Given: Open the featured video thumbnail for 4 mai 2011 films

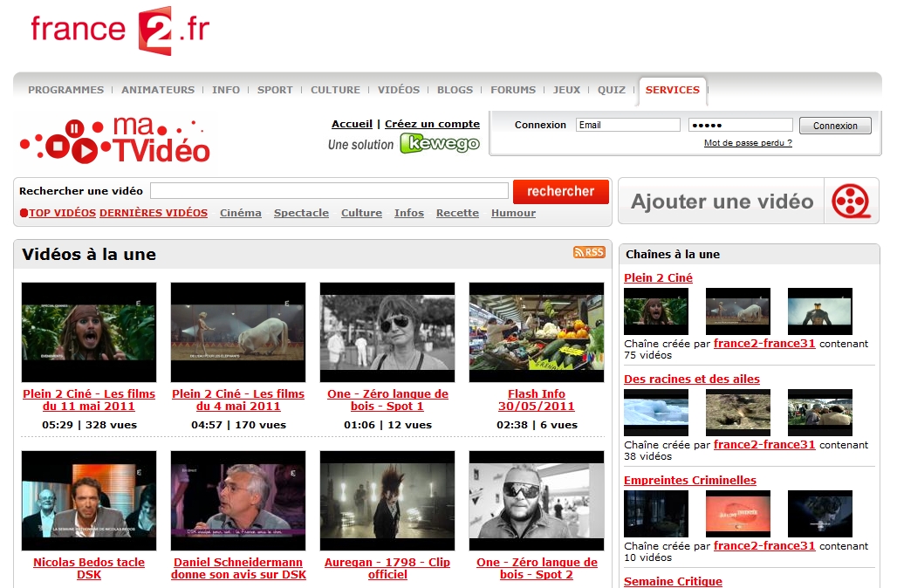Looking at the screenshot, I should pos(238,332).
